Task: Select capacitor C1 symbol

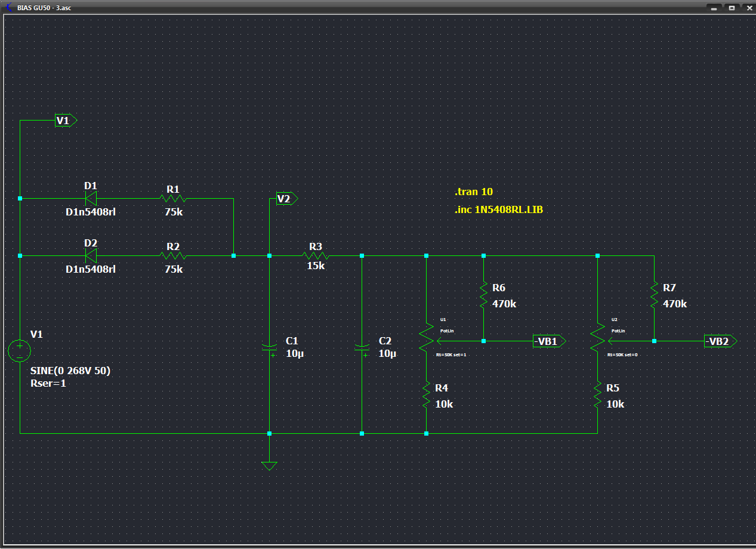Action: tap(270, 349)
